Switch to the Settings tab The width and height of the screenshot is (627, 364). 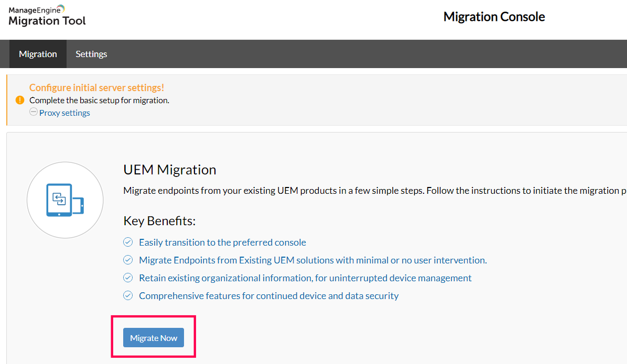tap(91, 54)
